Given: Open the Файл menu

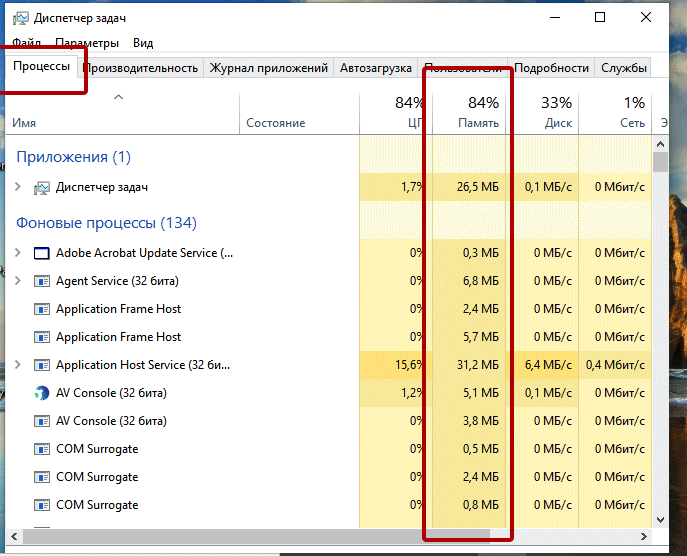Looking at the screenshot, I should pyautogui.click(x=26, y=43).
